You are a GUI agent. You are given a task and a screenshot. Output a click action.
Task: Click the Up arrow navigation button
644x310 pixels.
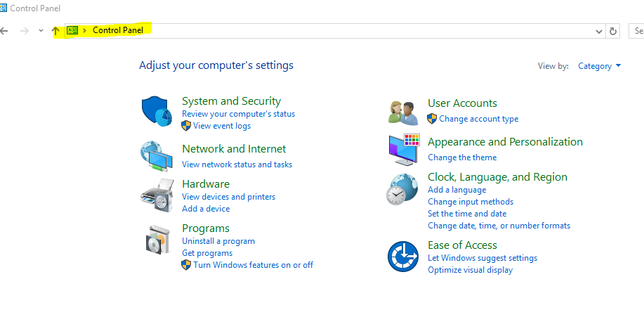click(x=56, y=31)
